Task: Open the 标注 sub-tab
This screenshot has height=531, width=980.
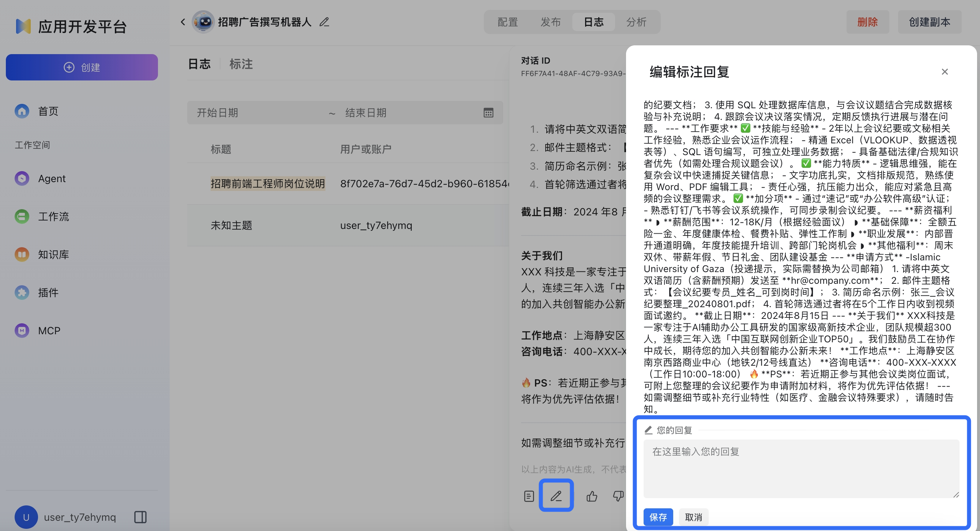Action: [x=241, y=64]
